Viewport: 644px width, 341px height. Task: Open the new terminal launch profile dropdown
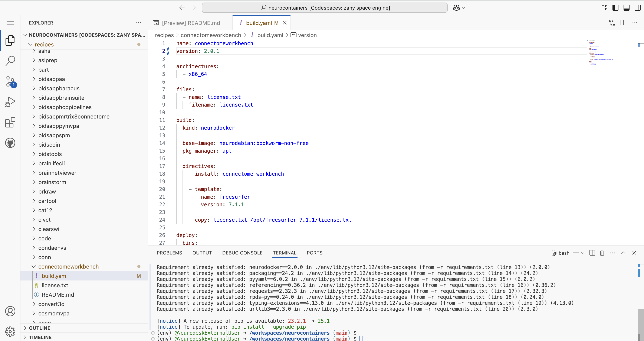click(583, 253)
